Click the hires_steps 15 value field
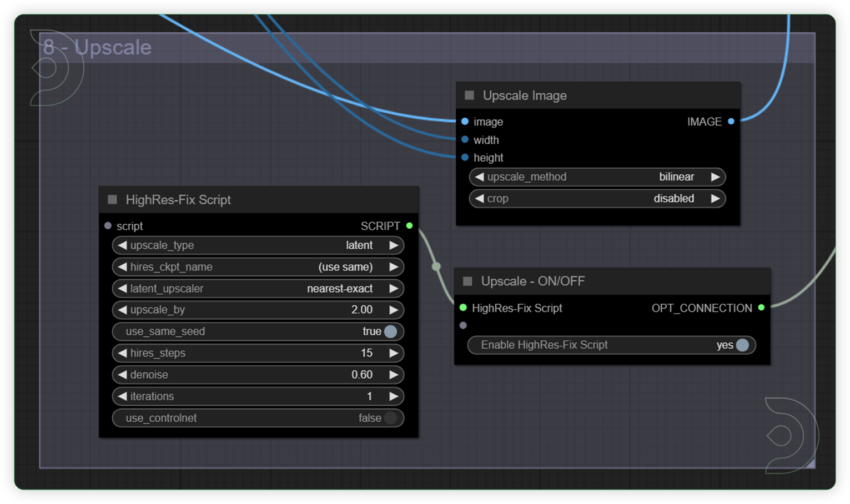The image size is (850, 504). [x=366, y=353]
